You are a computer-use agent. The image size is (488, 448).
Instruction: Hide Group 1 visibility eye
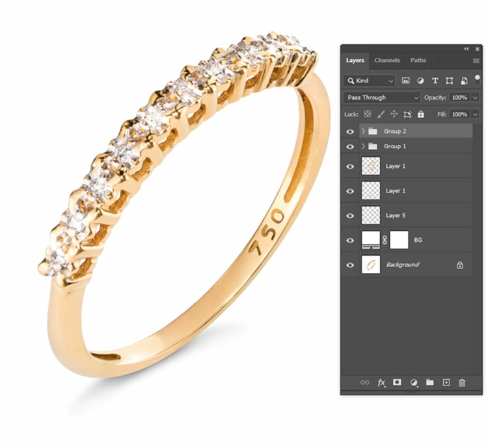tap(350, 146)
